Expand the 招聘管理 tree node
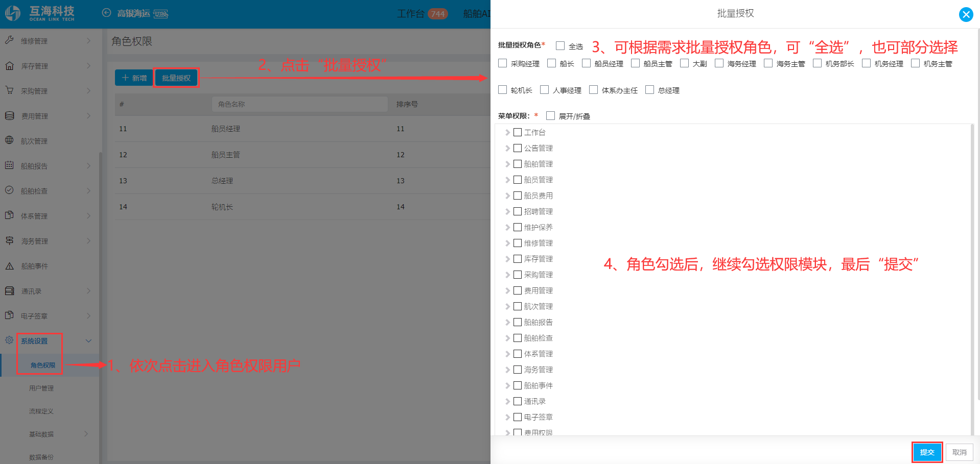Screen dimensions: 980x464 tap(507, 211)
